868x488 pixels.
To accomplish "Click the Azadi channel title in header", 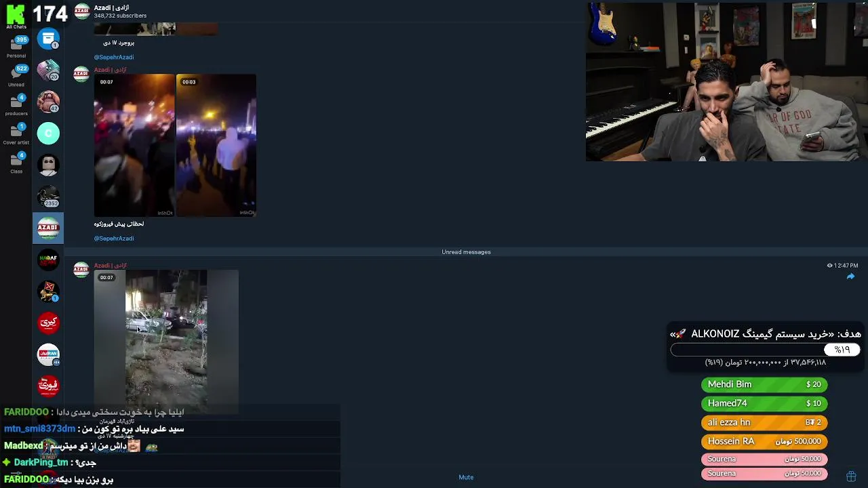I will (111, 7).
